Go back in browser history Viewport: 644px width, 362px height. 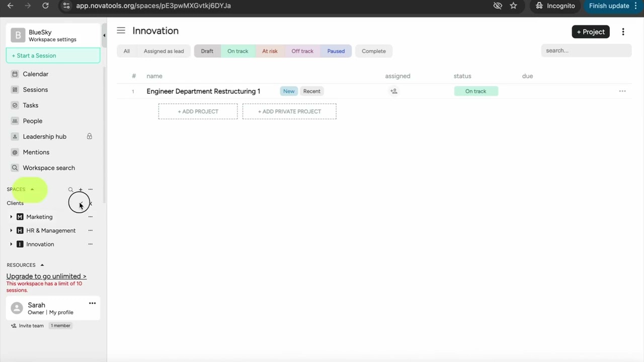(x=10, y=6)
